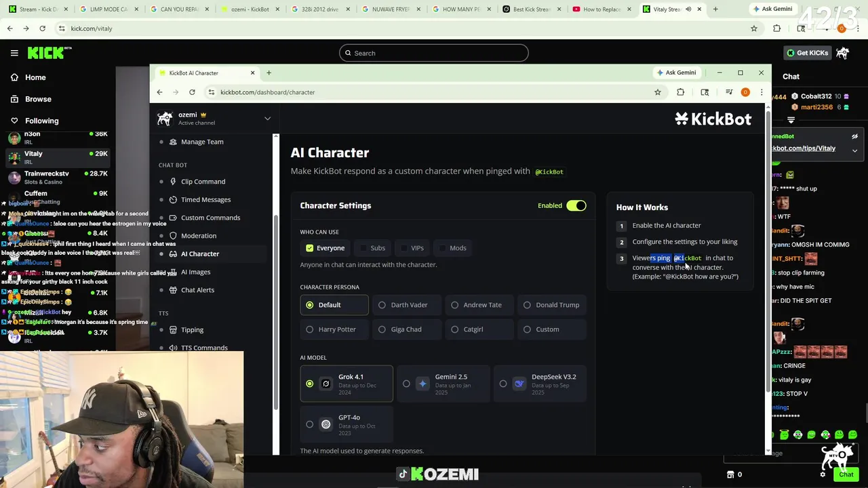Viewport: 868px width, 488px height.
Task: Open Custom Commands page
Action: click(x=210, y=218)
